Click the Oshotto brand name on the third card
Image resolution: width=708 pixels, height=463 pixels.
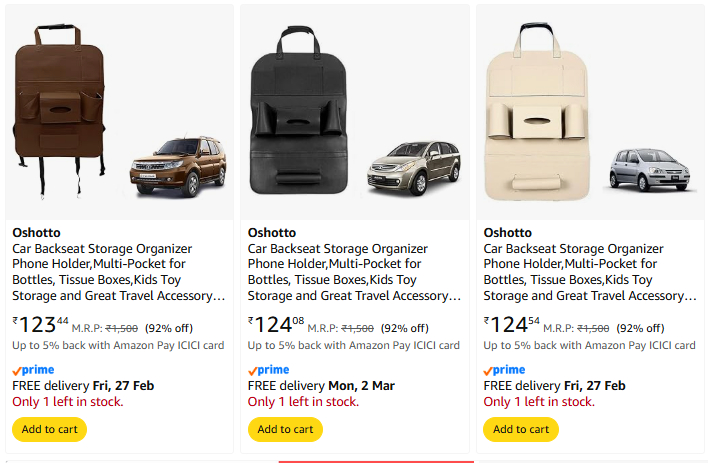tap(506, 233)
